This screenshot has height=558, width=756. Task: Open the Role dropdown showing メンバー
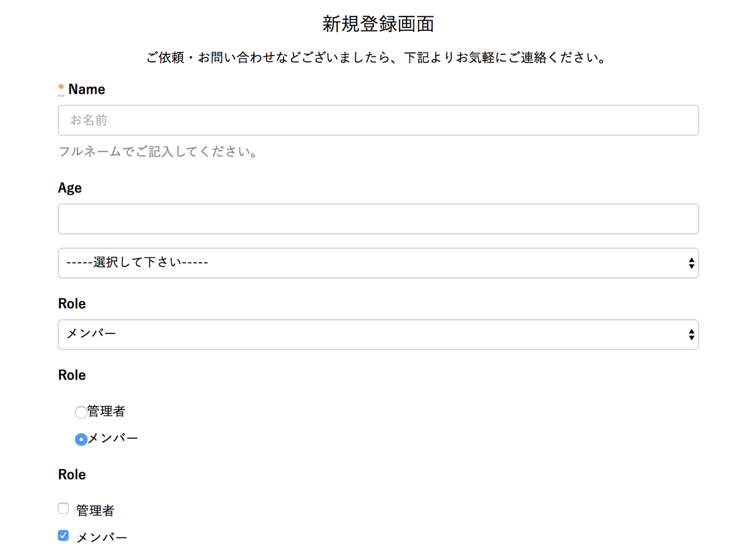(378, 335)
